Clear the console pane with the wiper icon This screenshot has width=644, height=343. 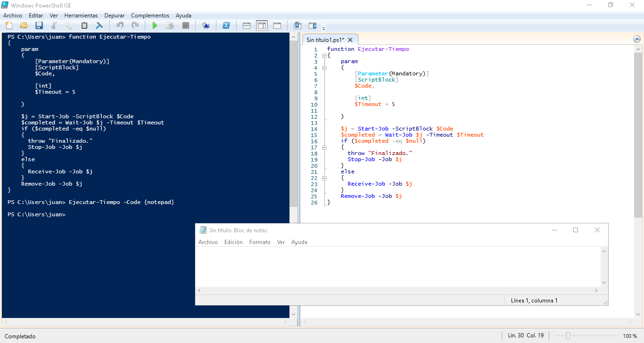click(x=99, y=25)
